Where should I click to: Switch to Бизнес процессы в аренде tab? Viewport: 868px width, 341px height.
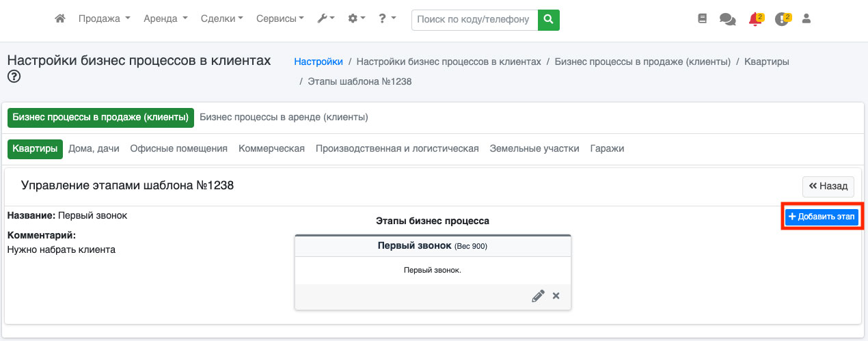(284, 117)
